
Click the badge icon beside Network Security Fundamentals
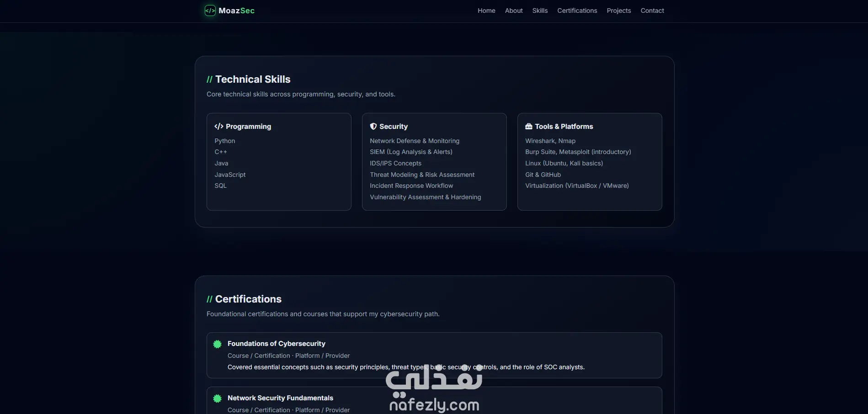218,398
